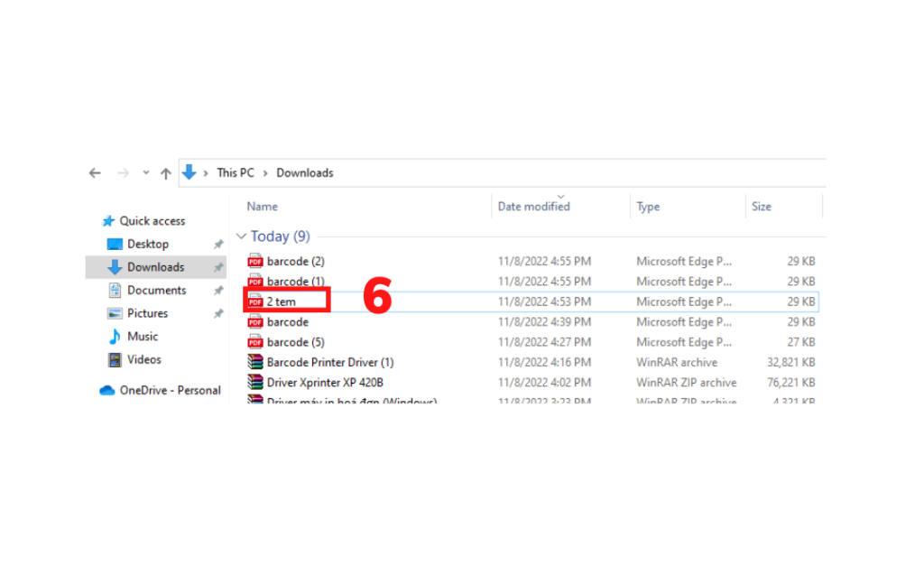Click 'WinRAR archive' type of Barcode Printer Driver

(677, 363)
